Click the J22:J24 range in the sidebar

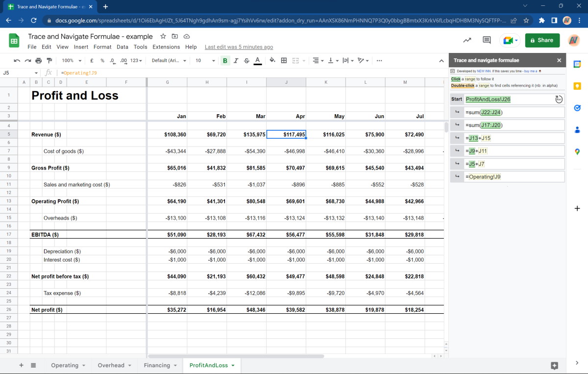tap(490, 112)
